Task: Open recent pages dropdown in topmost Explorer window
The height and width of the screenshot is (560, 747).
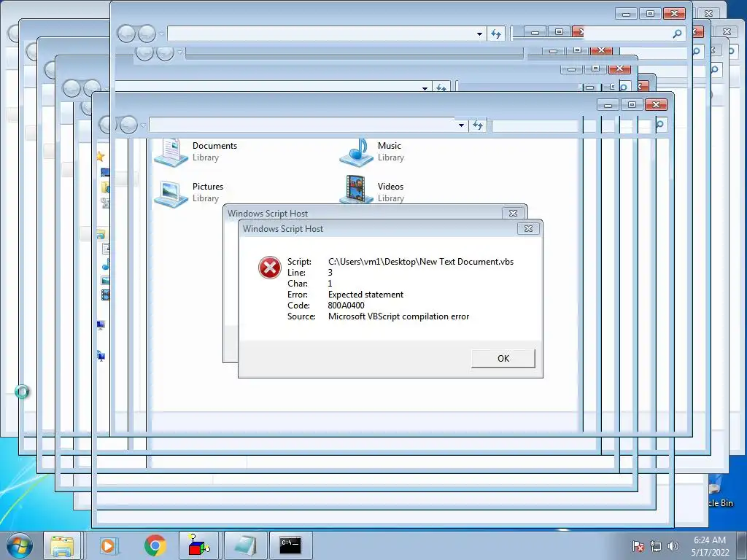Action: coord(161,34)
